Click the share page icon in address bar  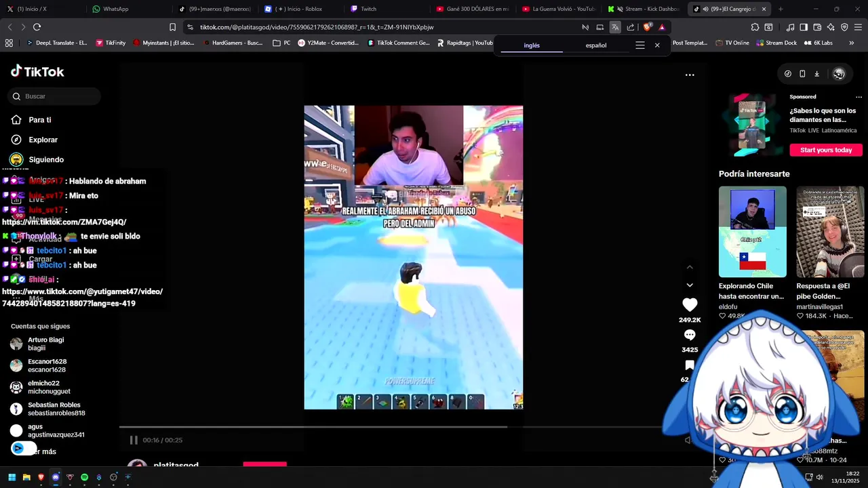[631, 27]
